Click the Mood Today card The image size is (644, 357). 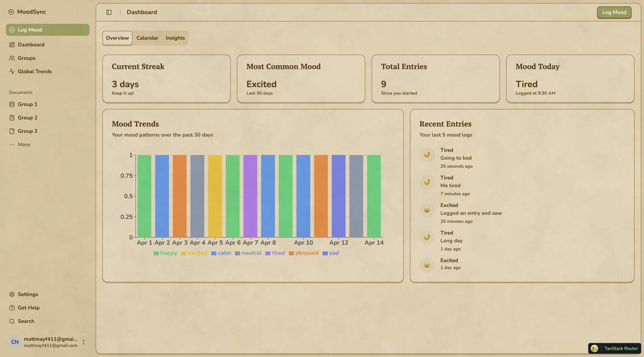(570, 79)
